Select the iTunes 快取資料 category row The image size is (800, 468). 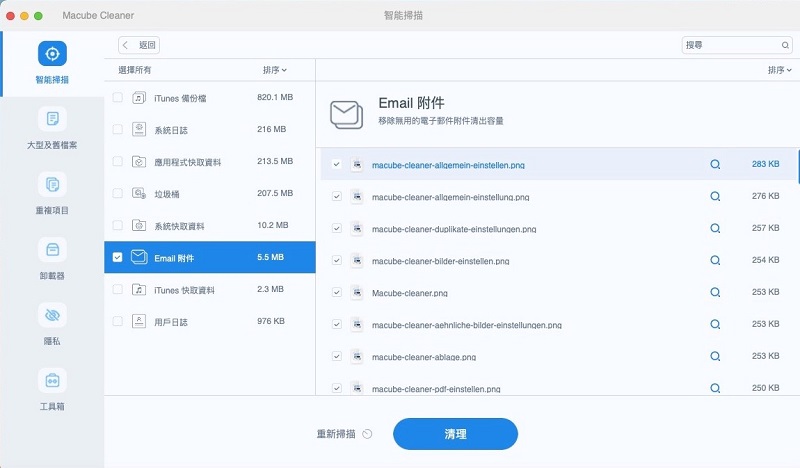(x=210, y=289)
